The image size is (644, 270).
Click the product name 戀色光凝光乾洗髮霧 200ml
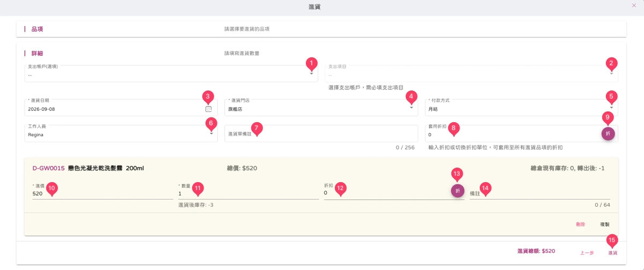(106, 168)
